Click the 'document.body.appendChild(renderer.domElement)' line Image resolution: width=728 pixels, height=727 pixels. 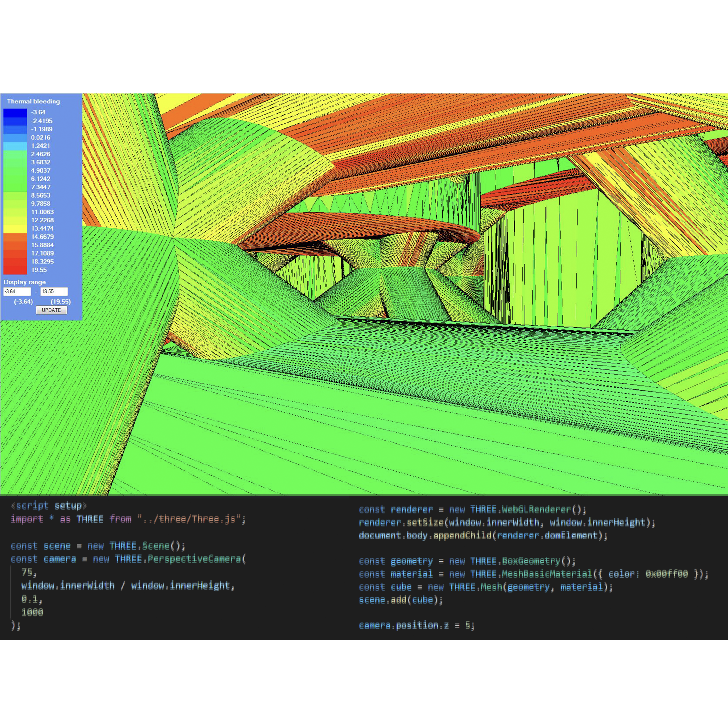coord(483,535)
